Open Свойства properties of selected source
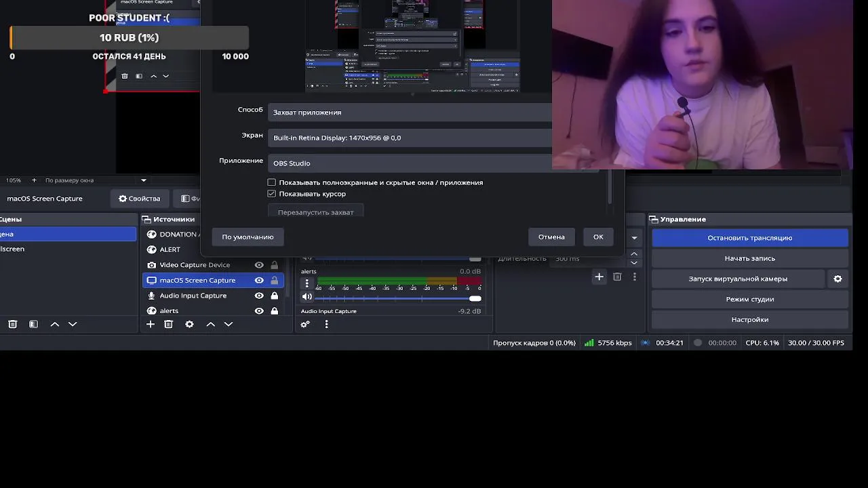868x488 pixels. [x=140, y=199]
